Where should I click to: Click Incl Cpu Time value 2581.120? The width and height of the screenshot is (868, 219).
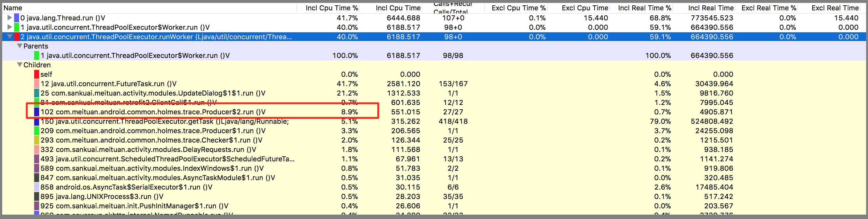coord(403,84)
